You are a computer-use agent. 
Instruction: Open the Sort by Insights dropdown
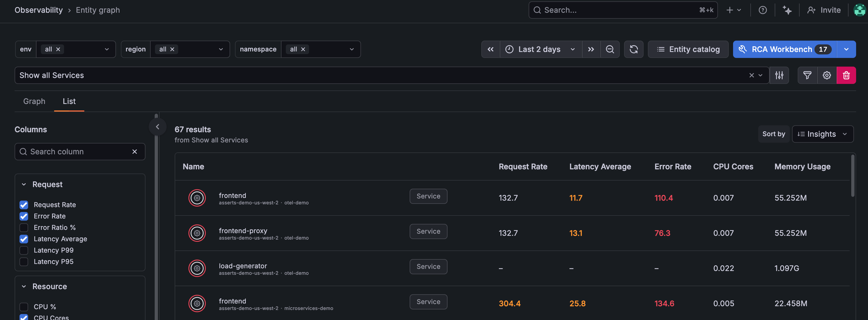pyautogui.click(x=822, y=134)
